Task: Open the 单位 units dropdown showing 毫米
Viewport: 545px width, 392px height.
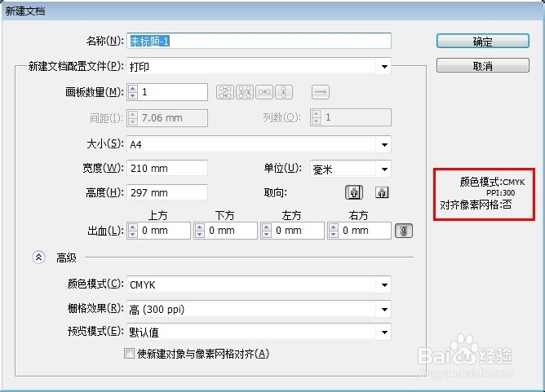Action: tap(350, 169)
